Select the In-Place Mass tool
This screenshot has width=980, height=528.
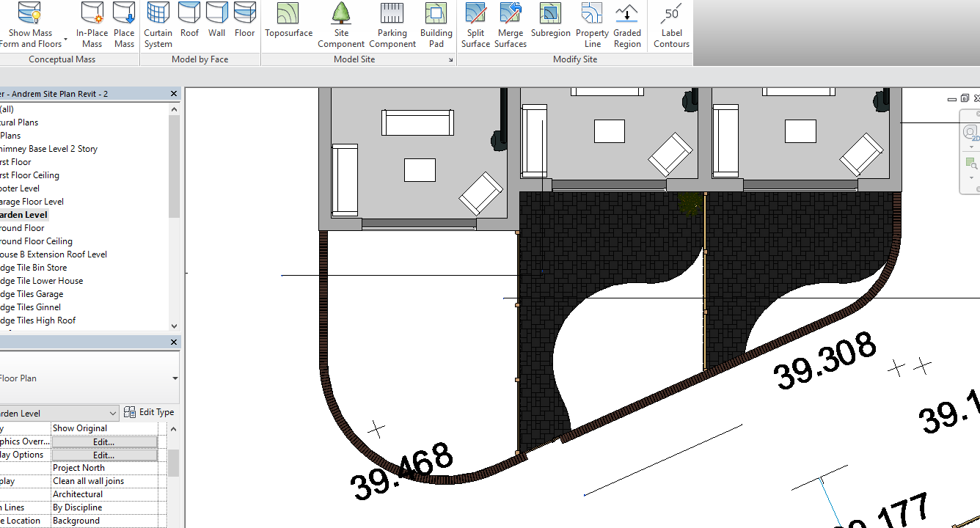pos(92,26)
